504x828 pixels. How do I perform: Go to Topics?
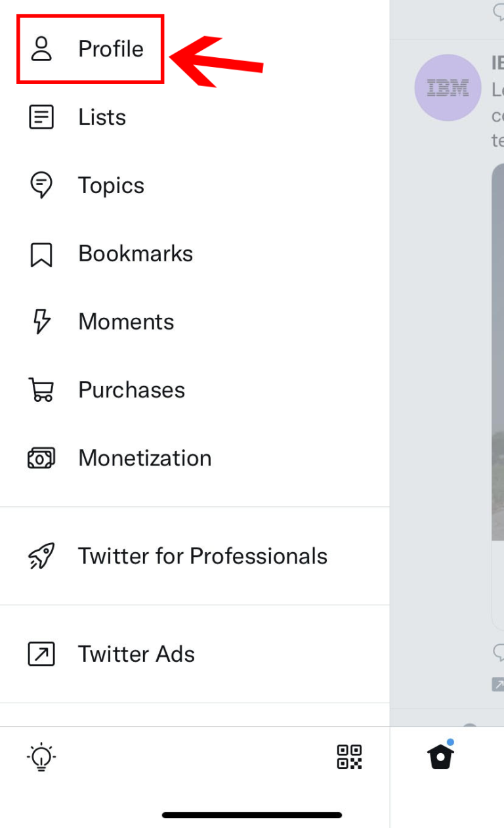pos(111,186)
